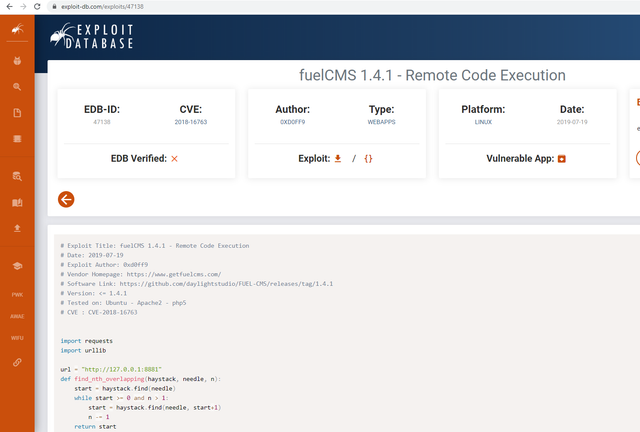Viewport: 640px width, 432px height.
Task: Open CVE 2018-16763 link
Action: pos(191,122)
